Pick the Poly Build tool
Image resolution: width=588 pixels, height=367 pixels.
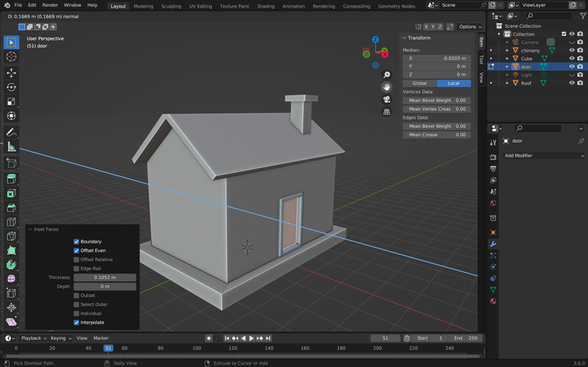click(11, 250)
